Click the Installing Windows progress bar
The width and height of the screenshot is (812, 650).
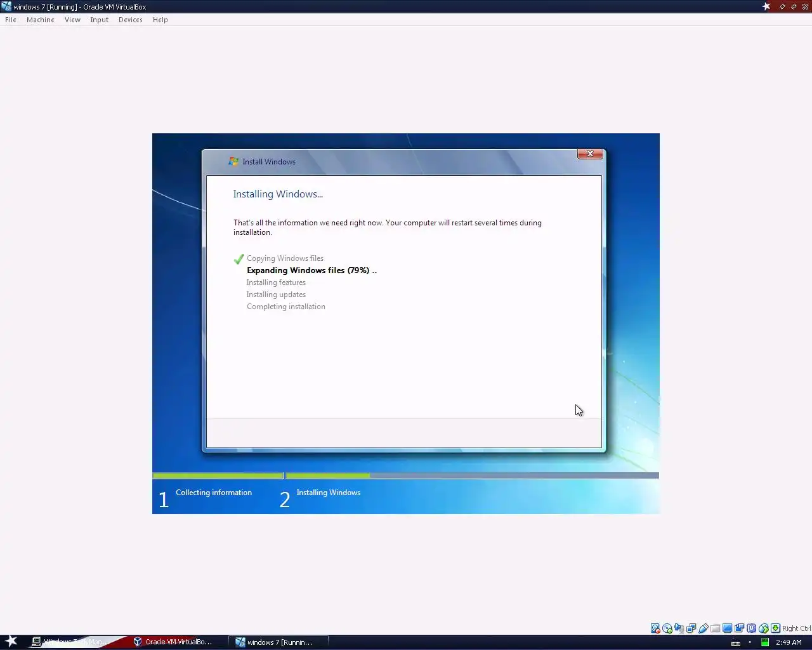pos(473,475)
